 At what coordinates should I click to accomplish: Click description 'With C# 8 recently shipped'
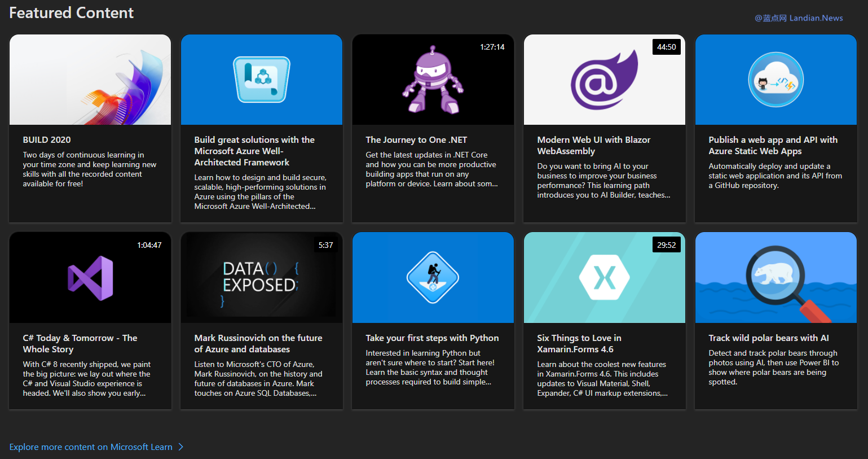87,379
